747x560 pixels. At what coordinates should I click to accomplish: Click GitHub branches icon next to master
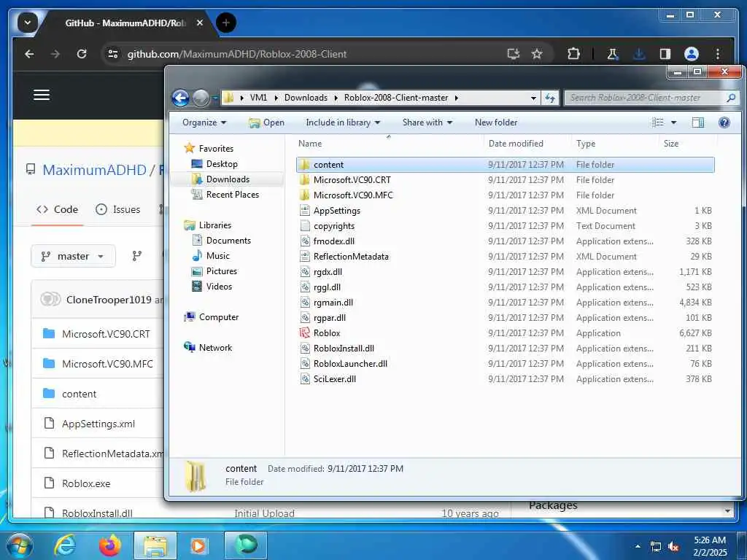(137, 256)
